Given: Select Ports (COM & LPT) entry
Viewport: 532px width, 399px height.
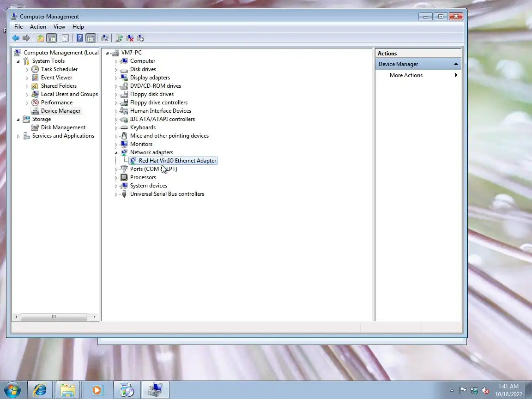Looking at the screenshot, I should [154, 169].
